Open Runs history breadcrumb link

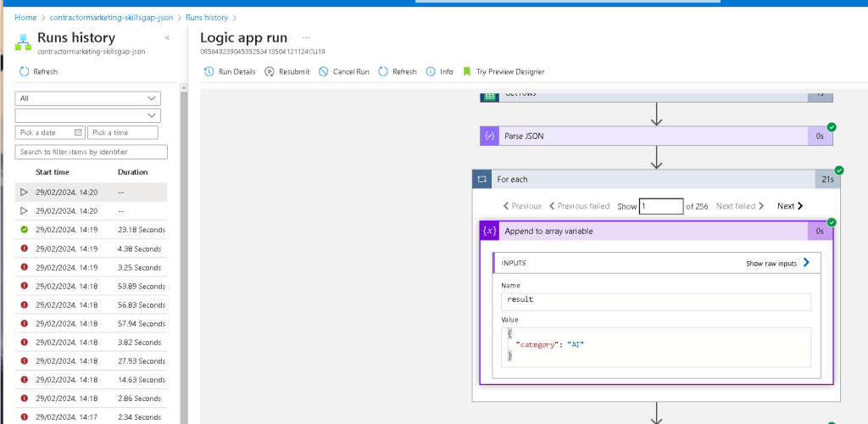tap(207, 18)
